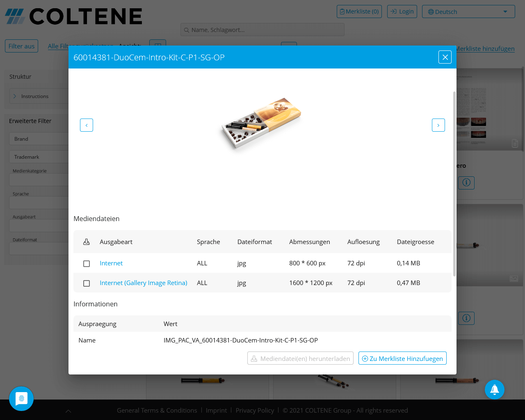Open the Brand filter dropdown

coord(39,139)
